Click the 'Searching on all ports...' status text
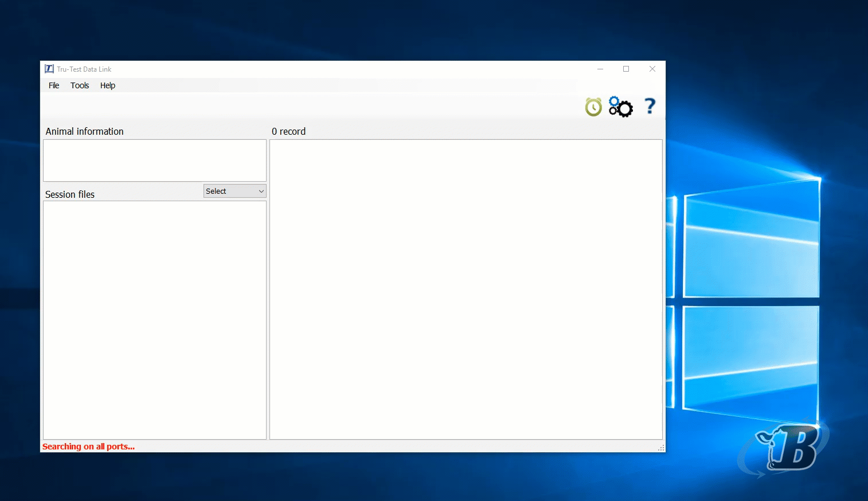 [x=88, y=447]
